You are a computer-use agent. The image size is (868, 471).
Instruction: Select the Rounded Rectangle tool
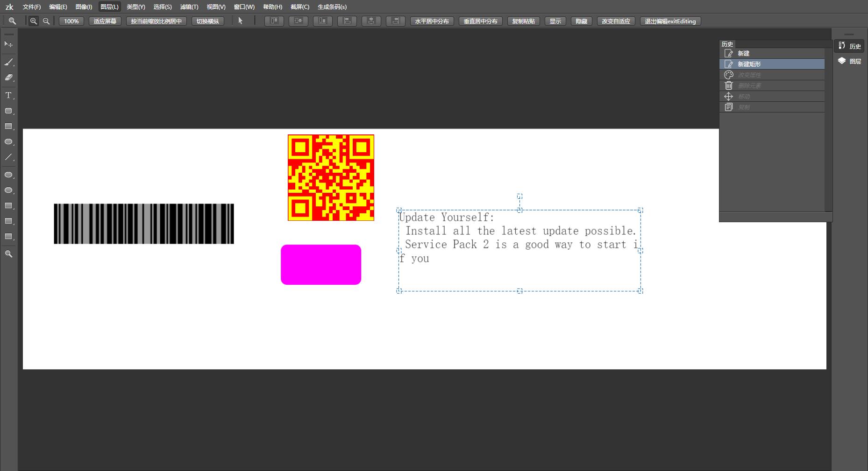pos(8,111)
